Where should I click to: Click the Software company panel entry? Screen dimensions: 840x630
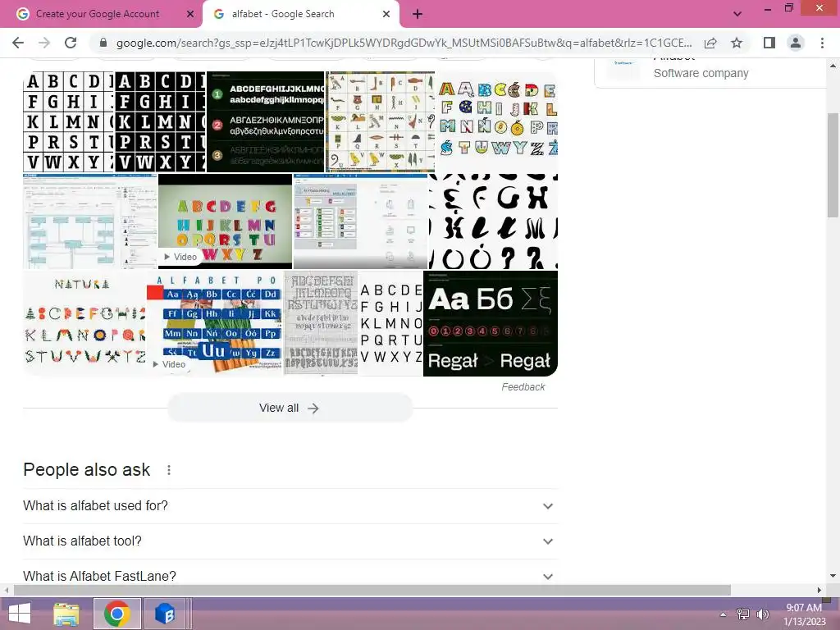click(701, 73)
